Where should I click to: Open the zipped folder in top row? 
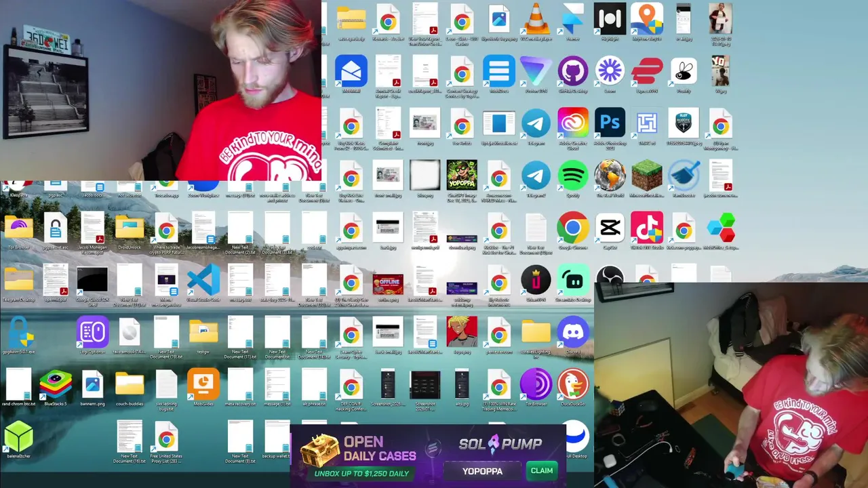coord(351,19)
